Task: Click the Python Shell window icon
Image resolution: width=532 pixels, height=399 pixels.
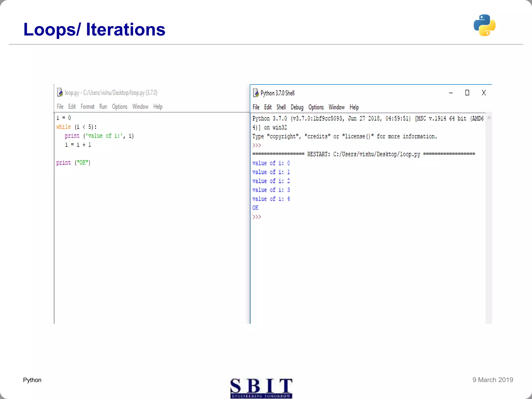Action: tap(256, 93)
